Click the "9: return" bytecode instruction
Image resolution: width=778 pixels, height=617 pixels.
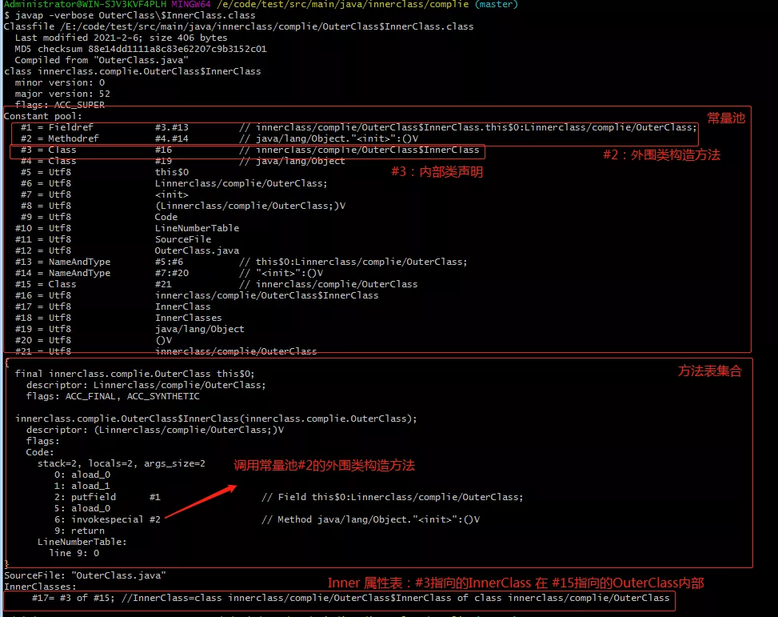(x=79, y=531)
